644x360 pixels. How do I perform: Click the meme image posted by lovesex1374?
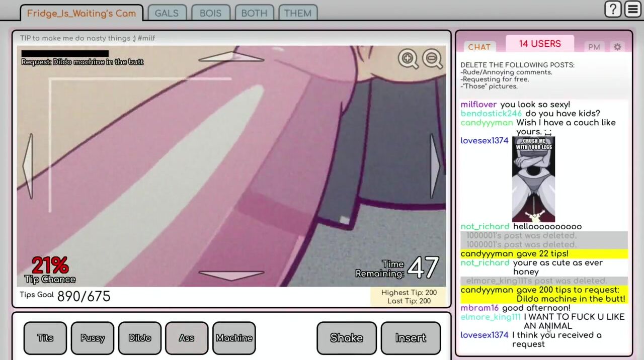click(x=533, y=179)
